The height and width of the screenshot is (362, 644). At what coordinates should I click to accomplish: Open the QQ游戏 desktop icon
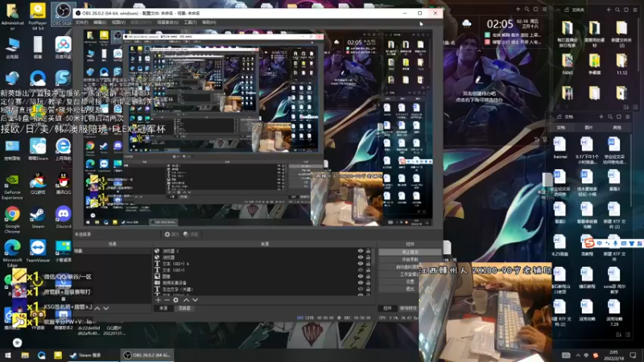point(37,183)
